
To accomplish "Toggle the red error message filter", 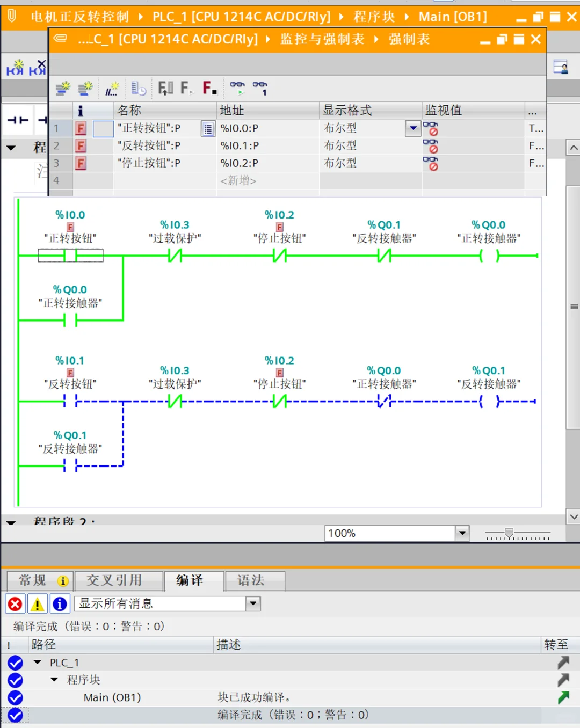I will (x=15, y=604).
